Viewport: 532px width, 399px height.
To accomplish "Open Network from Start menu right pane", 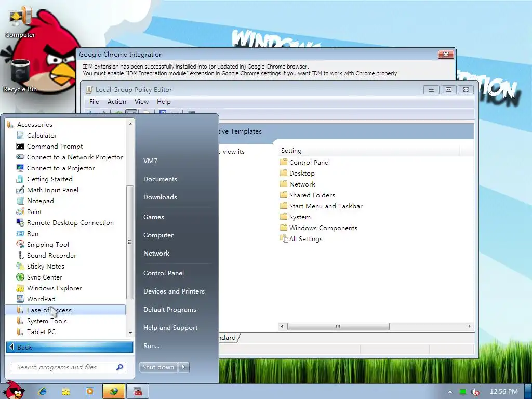I will coord(156,253).
